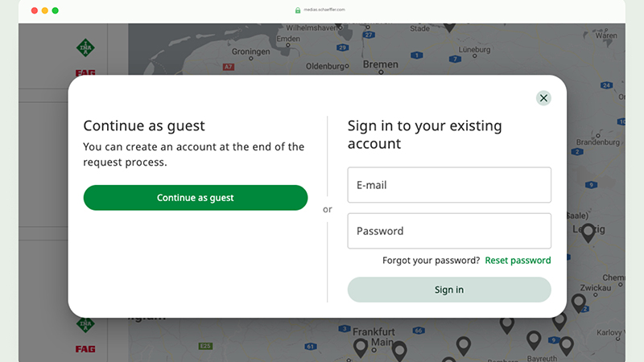This screenshot has width=644, height=362.
Task: Open the Reset password link
Action: tap(518, 260)
